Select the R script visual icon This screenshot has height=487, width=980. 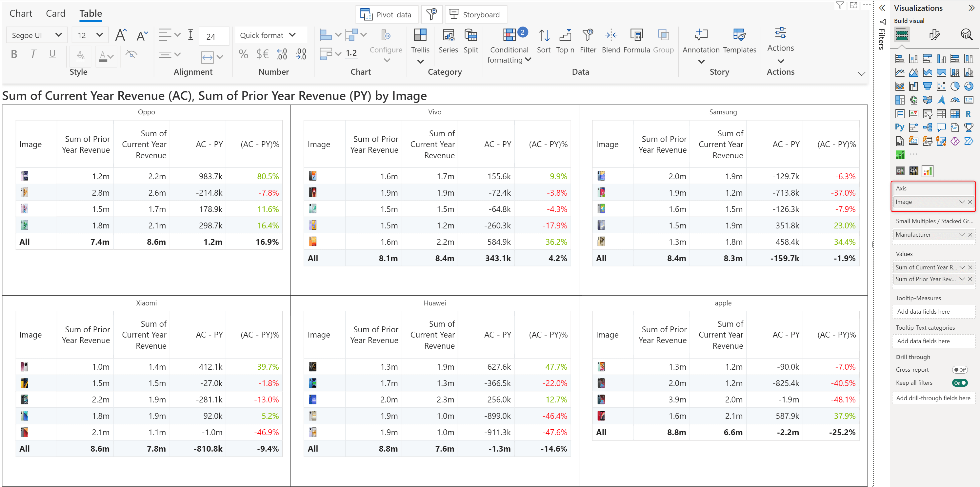tap(968, 114)
